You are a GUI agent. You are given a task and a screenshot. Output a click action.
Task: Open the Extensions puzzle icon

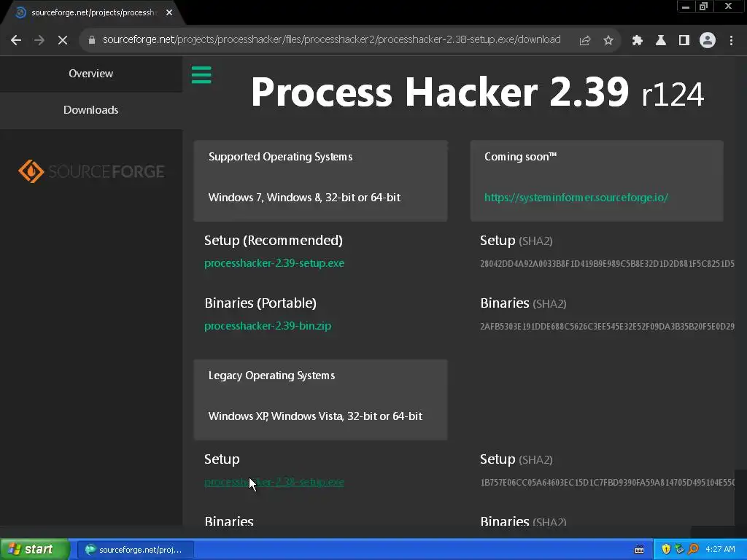(x=637, y=41)
